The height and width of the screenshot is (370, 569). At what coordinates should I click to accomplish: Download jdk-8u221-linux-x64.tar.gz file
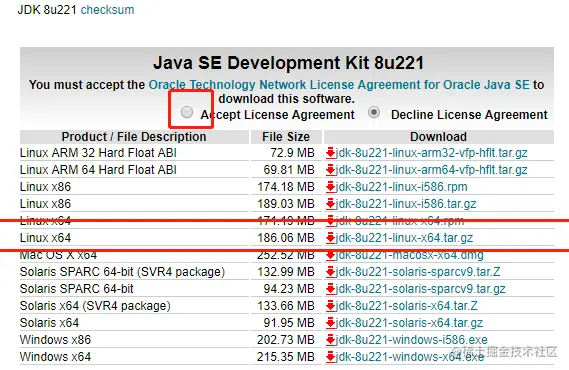404,238
